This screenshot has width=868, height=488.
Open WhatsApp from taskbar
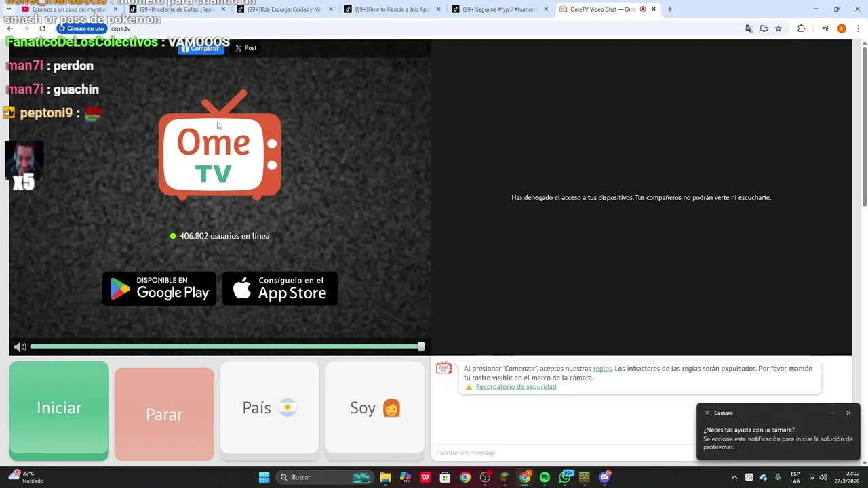[x=565, y=477]
